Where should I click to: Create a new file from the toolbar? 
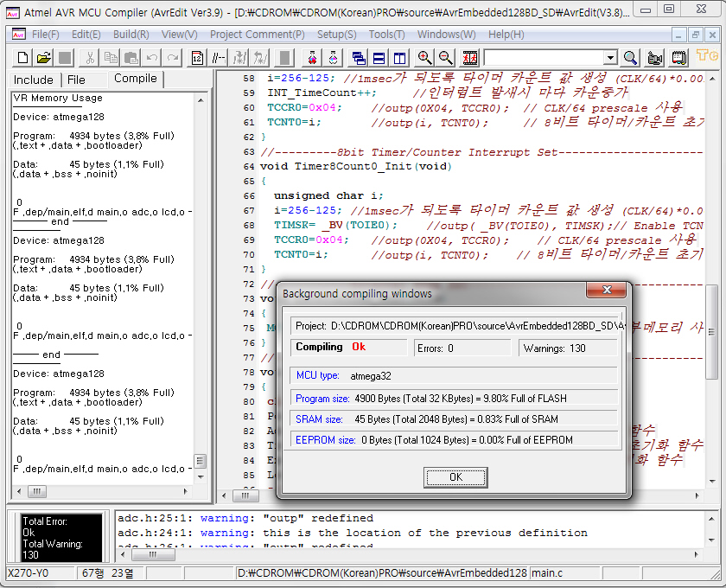click(x=22, y=58)
